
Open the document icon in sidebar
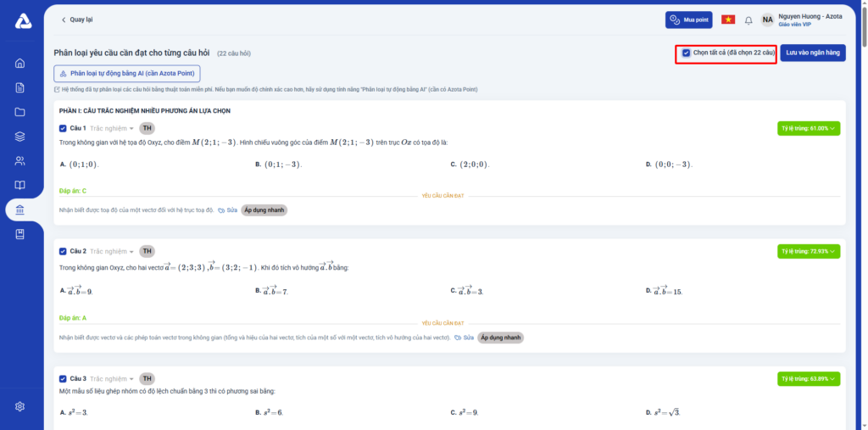20,87
